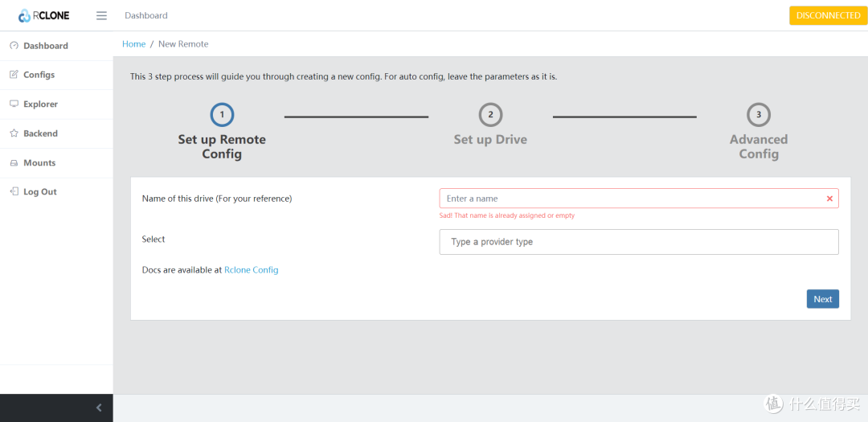The image size is (868, 422).
Task: Open Configs from the sidebar menu
Action: click(56, 75)
